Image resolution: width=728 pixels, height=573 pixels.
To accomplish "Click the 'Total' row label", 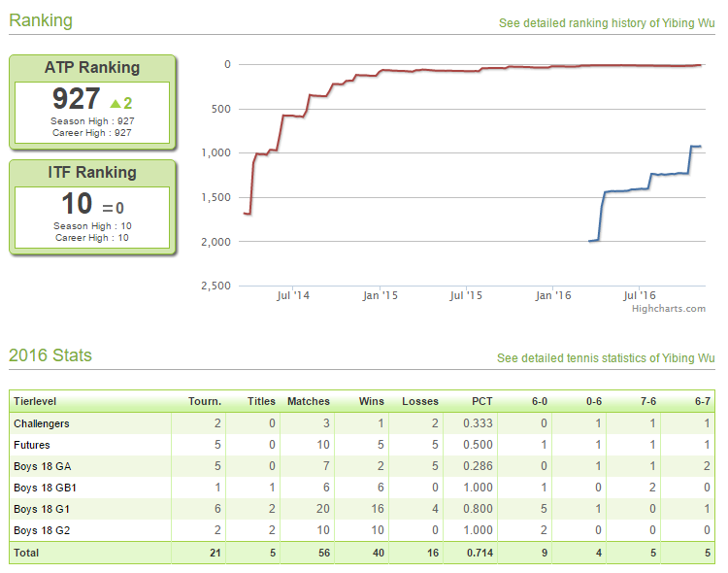I will [x=26, y=553].
